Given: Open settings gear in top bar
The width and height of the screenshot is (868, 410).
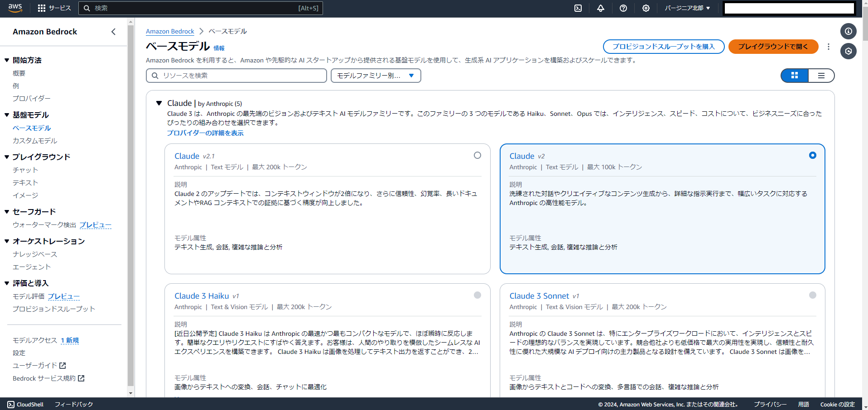Looking at the screenshot, I should point(646,8).
